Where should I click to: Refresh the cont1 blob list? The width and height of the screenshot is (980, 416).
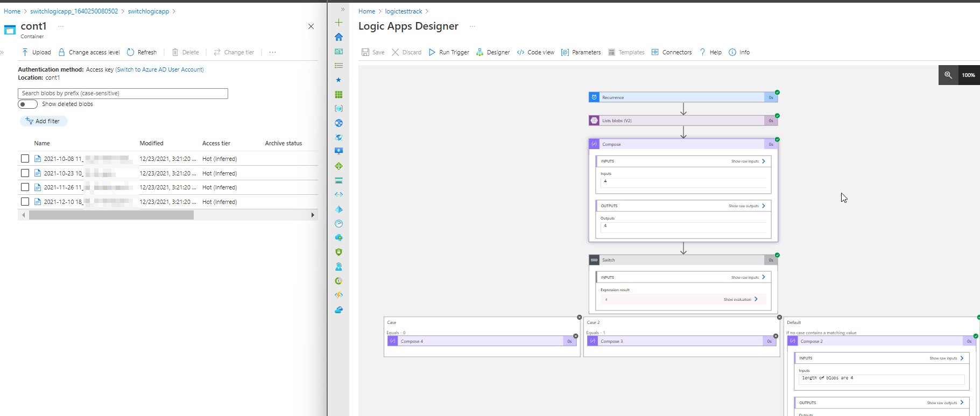(142, 52)
